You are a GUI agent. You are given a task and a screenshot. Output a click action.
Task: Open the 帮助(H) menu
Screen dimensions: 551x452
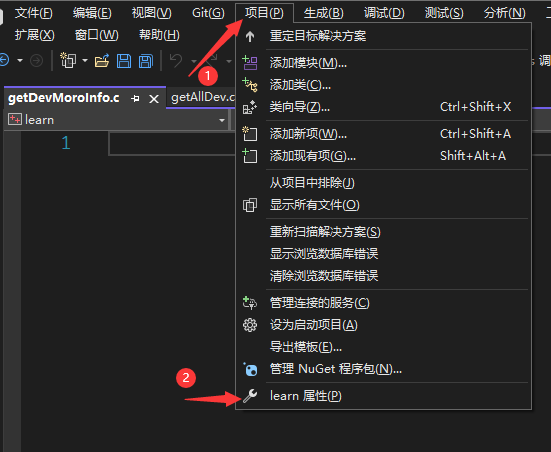coord(159,35)
